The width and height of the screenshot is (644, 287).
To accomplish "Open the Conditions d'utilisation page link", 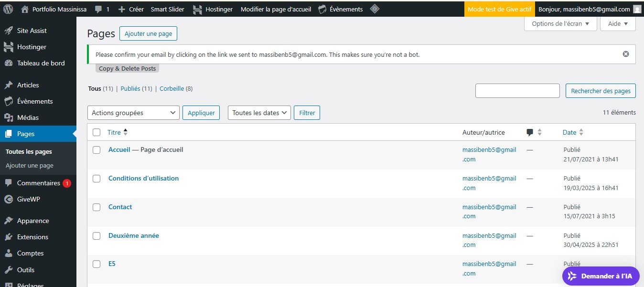I will click(143, 178).
